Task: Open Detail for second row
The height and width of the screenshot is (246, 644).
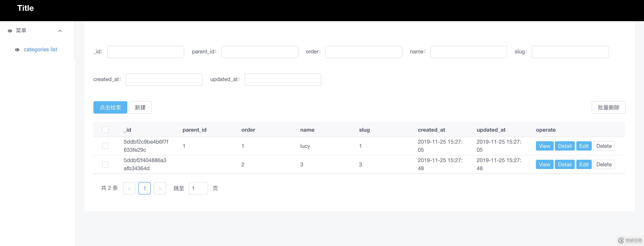Action: click(564, 164)
